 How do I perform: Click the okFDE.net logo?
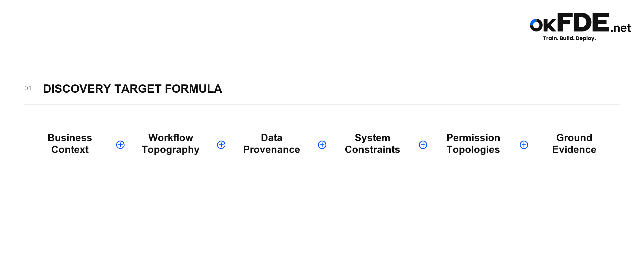580,27
